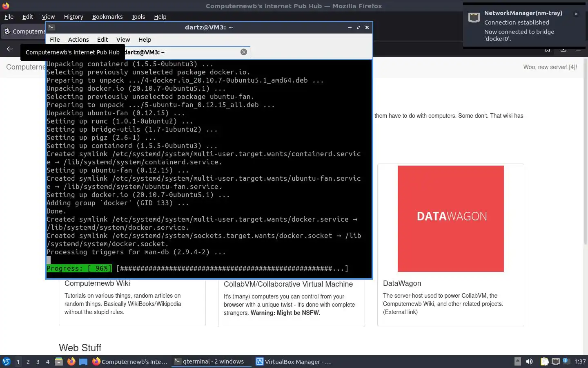Click the Firefox bookmark star icon

click(548, 50)
